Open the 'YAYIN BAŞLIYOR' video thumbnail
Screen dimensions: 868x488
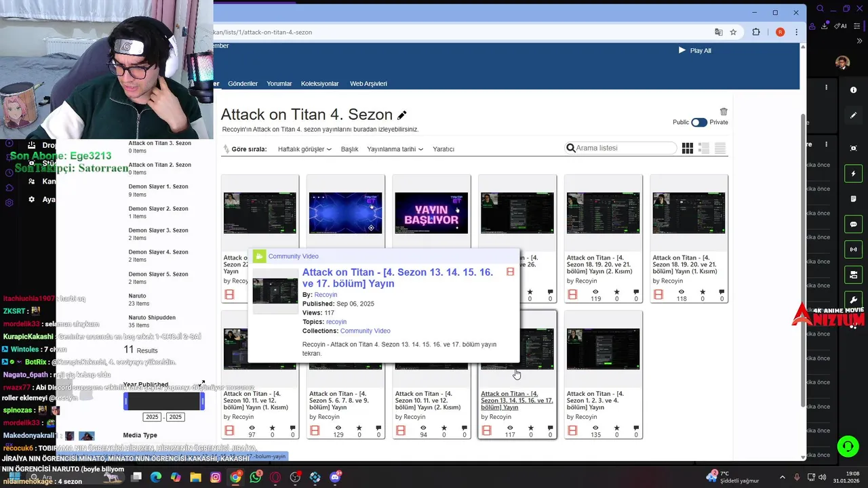(x=431, y=213)
